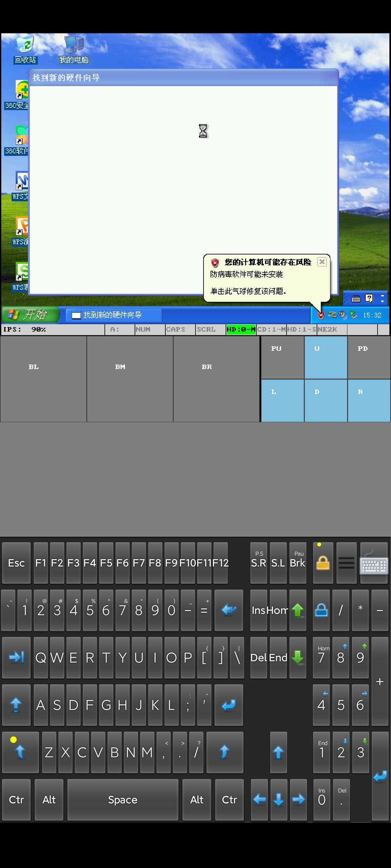Close the security risk balloon notification
The width and height of the screenshot is (391, 868).
click(322, 262)
